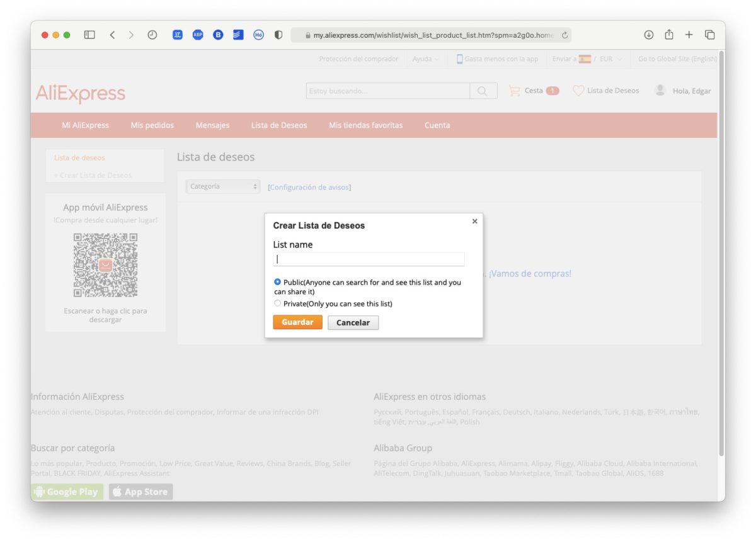Click the Guardar button
756x542 pixels.
(297, 322)
